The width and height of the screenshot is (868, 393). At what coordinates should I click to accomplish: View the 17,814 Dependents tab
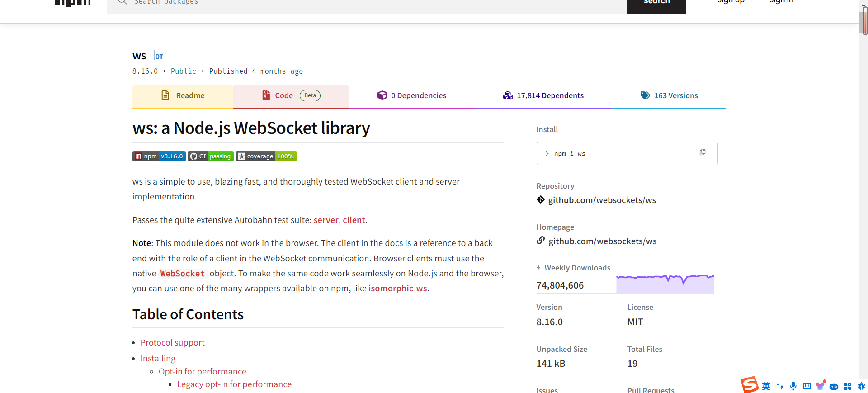pos(543,96)
